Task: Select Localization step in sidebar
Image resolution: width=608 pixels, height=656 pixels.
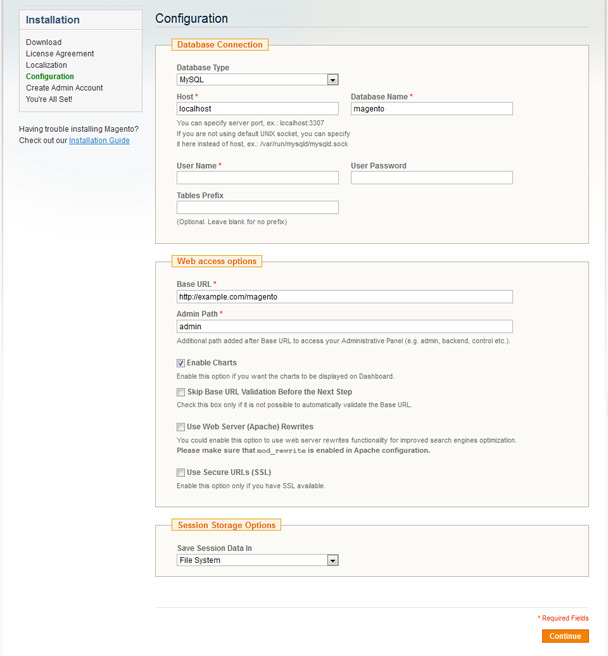Action: (x=46, y=65)
